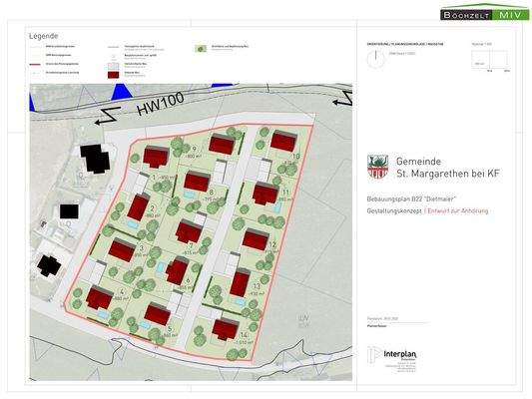This screenshot has width=532, height=399.
Task: Click 'Bebauungsplan B22 "Dietmaier"' text
Action: [411, 199]
